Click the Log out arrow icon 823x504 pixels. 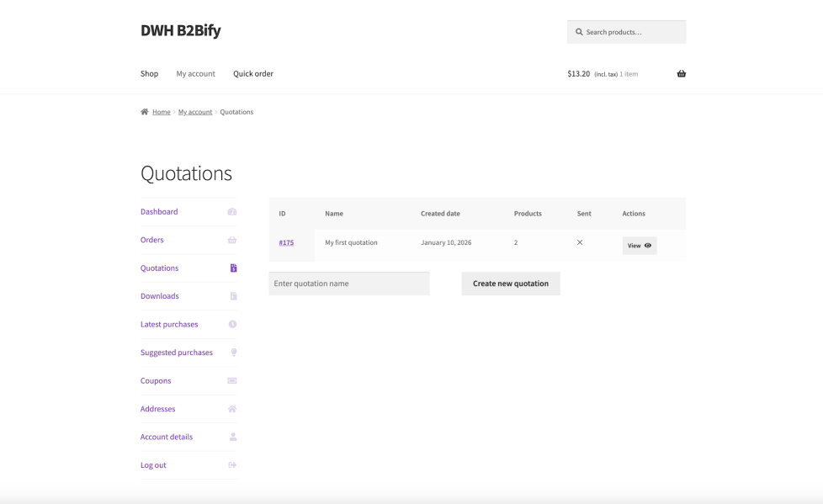pos(232,465)
